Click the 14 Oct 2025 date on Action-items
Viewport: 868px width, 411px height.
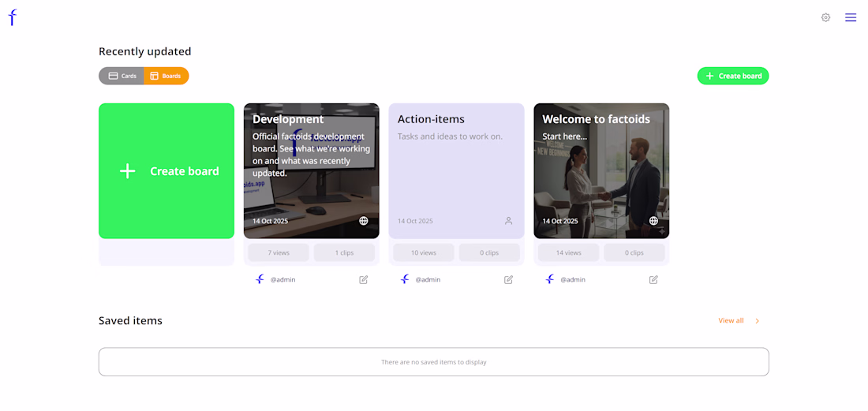[415, 221]
